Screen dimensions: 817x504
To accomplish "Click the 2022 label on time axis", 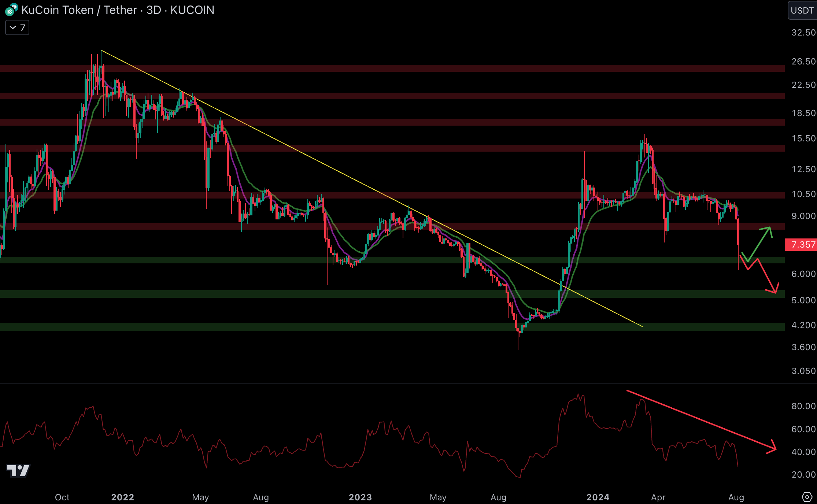I will click(x=122, y=497).
